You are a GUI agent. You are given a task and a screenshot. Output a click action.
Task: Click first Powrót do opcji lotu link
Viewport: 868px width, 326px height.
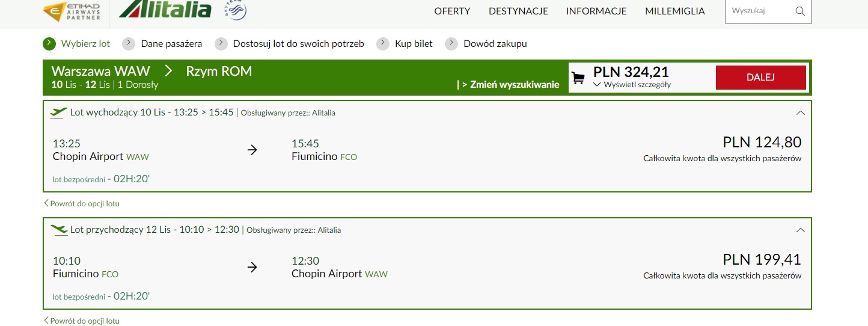coord(82,203)
